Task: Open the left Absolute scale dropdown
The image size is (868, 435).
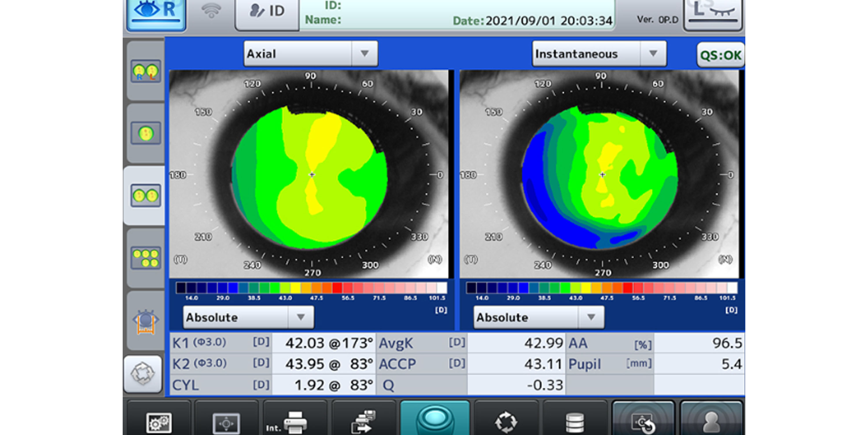Action: [x=248, y=317]
